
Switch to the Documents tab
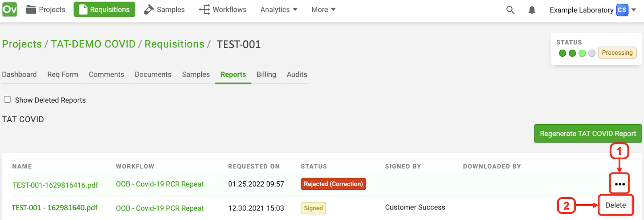point(153,74)
